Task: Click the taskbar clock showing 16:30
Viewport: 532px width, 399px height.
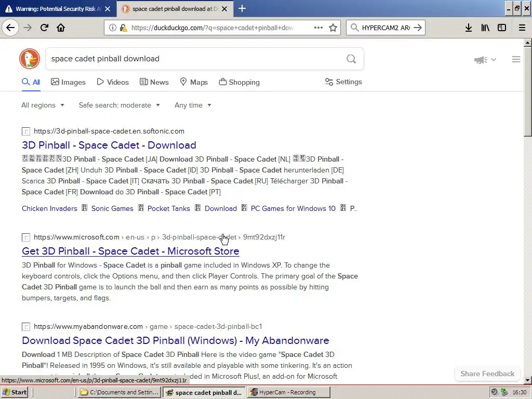Action: (520, 392)
